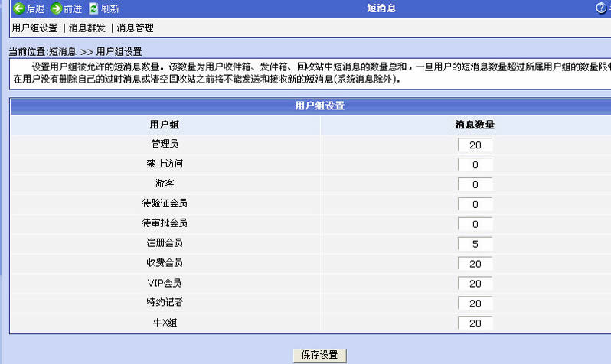Edit message count field for 禁止访问
This screenshot has height=364, width=611.
click(x=475, y=164)
